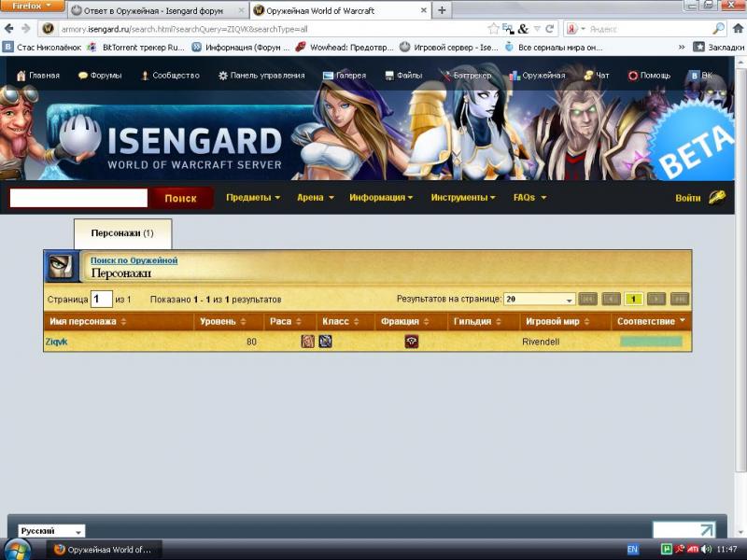
Task: Click the human race icon for Ziqvk
Action: tap(308, 342)
